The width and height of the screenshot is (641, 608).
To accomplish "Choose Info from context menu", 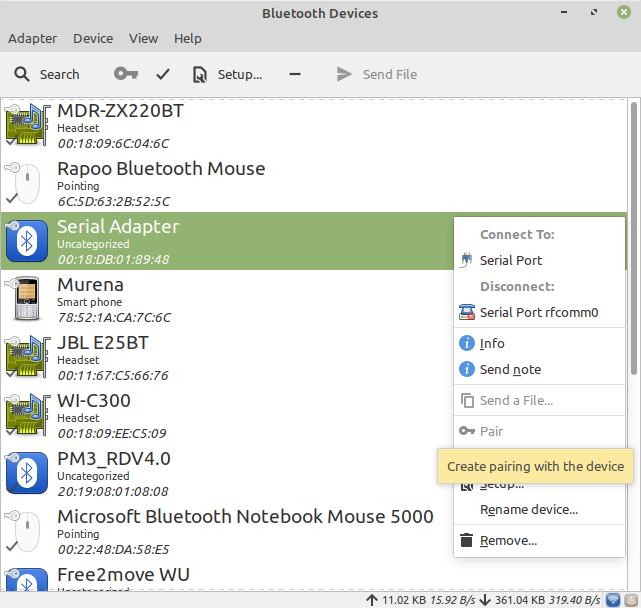I will [539, 343].
